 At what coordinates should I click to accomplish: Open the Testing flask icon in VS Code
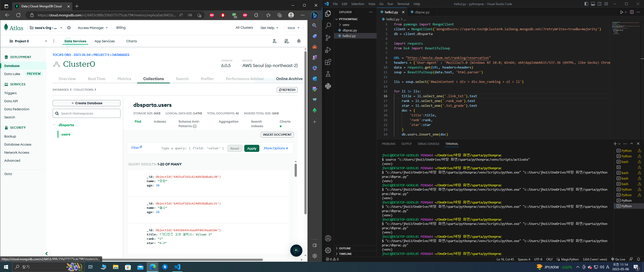[x=328, y=74]
